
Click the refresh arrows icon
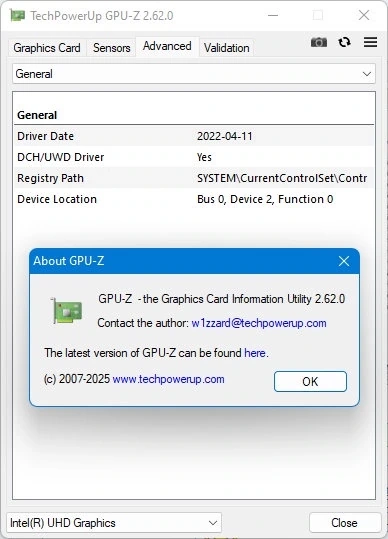(x=344, y=42)
